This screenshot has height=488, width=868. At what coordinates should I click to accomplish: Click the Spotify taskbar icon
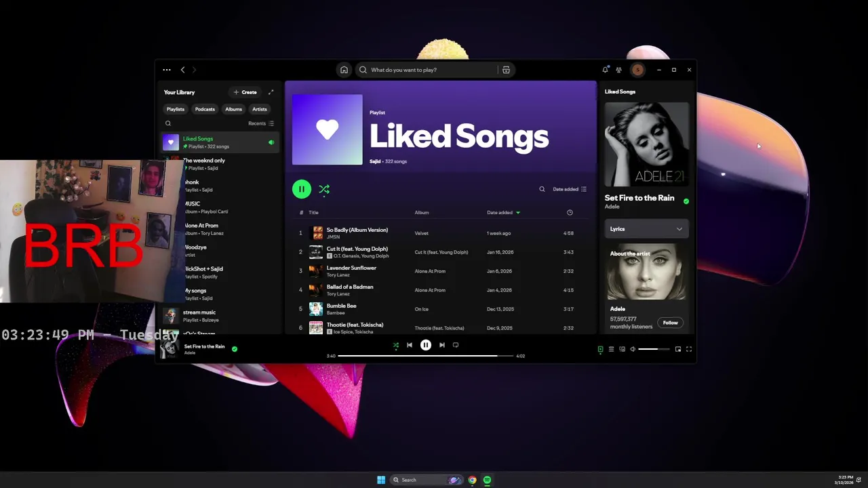[487, 480]
